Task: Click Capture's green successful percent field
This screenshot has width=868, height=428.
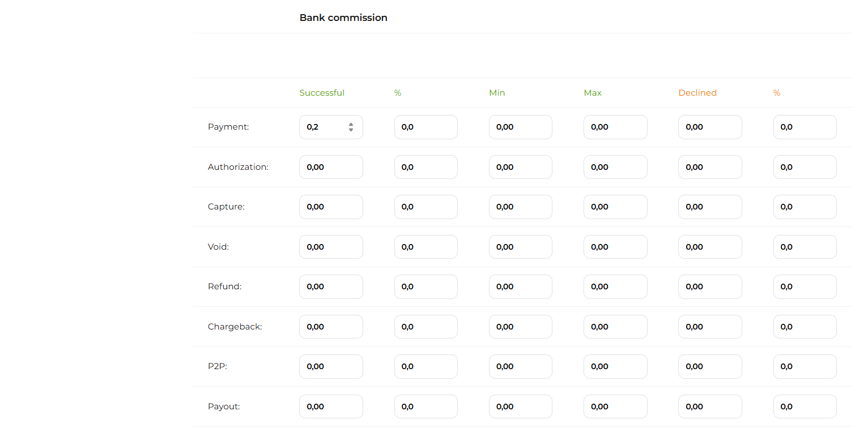Action: pyautogui.click(x=426, y=207)
